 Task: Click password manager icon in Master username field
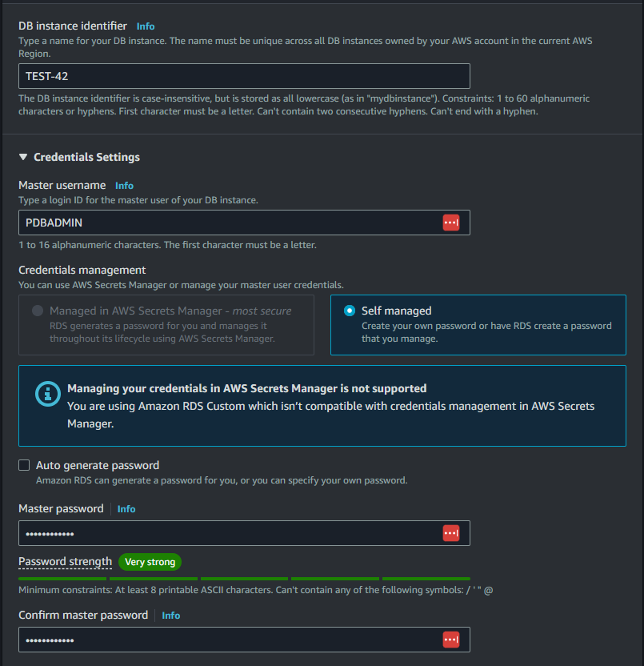[451, 223]
